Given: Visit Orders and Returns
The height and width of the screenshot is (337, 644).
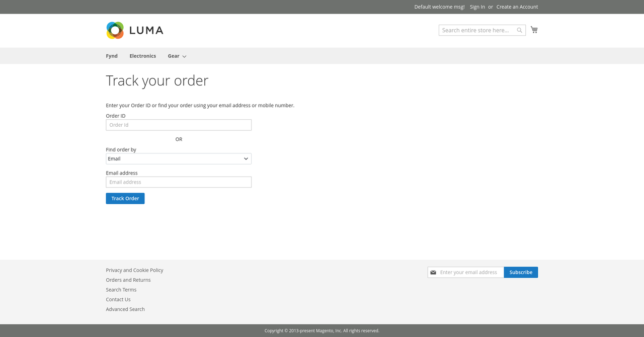Looking at the screenshot, I should coord(128,280).
